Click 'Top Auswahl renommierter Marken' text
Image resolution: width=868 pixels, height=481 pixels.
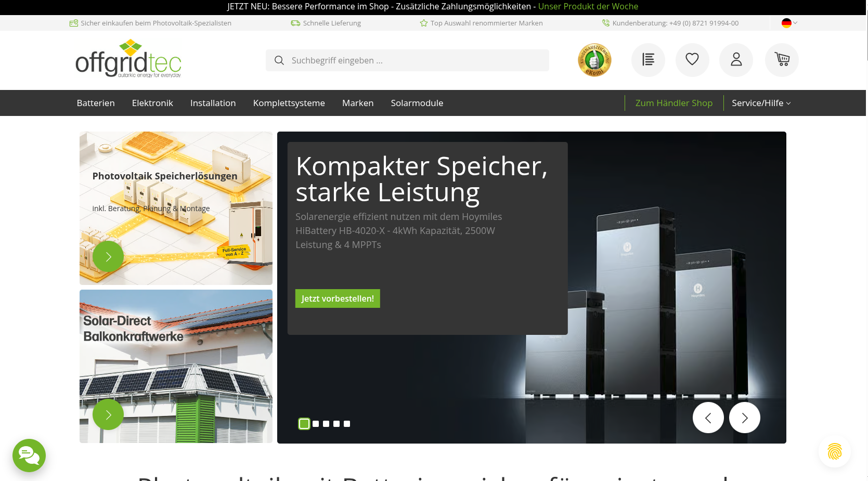click(486, 23)
